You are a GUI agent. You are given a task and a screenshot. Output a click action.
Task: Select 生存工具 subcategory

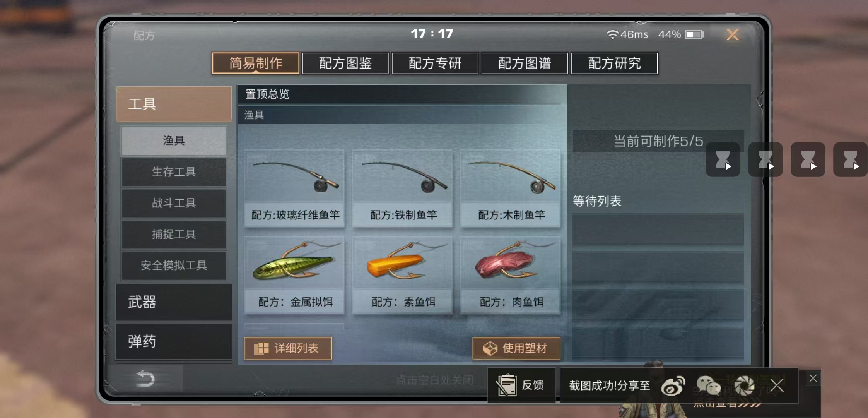click(x=174, y=172)
